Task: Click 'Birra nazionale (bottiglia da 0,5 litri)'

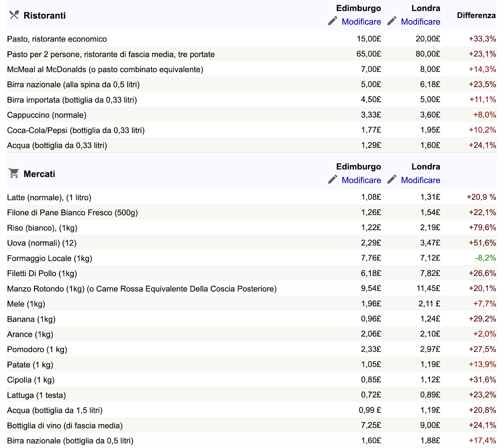Action: pos(70,441)
